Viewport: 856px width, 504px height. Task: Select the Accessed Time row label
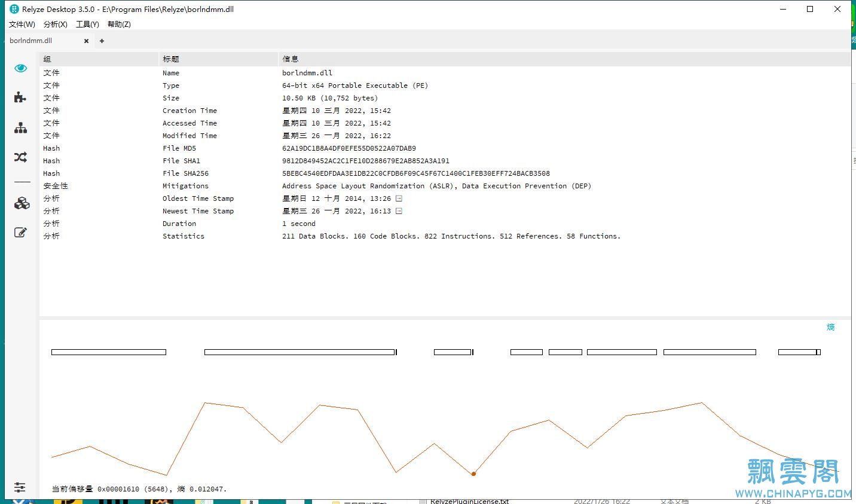(x=189, y=123)
